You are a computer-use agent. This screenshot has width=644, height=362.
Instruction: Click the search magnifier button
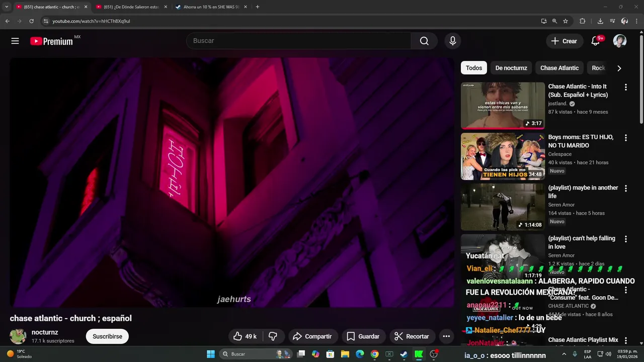click(424, 41)
